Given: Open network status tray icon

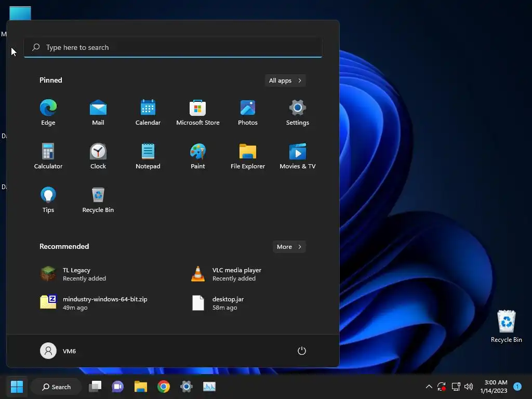Looking at the screenshot, I should pos(456,387).
